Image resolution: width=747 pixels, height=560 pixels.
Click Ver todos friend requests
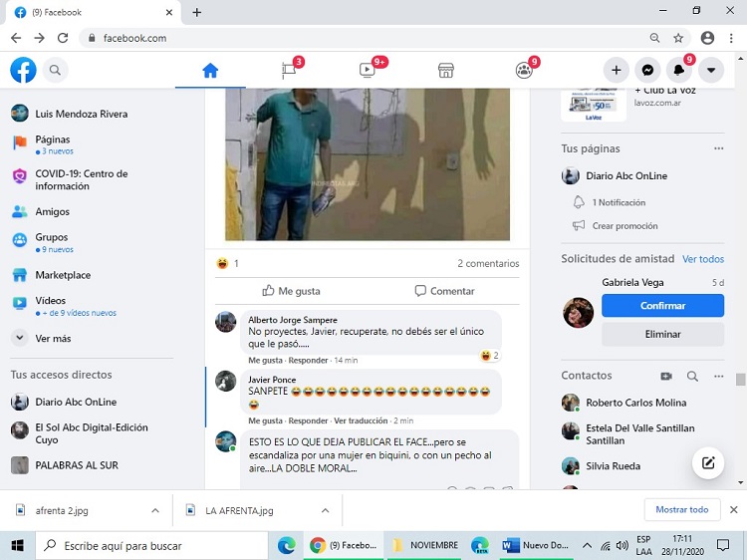703,259
